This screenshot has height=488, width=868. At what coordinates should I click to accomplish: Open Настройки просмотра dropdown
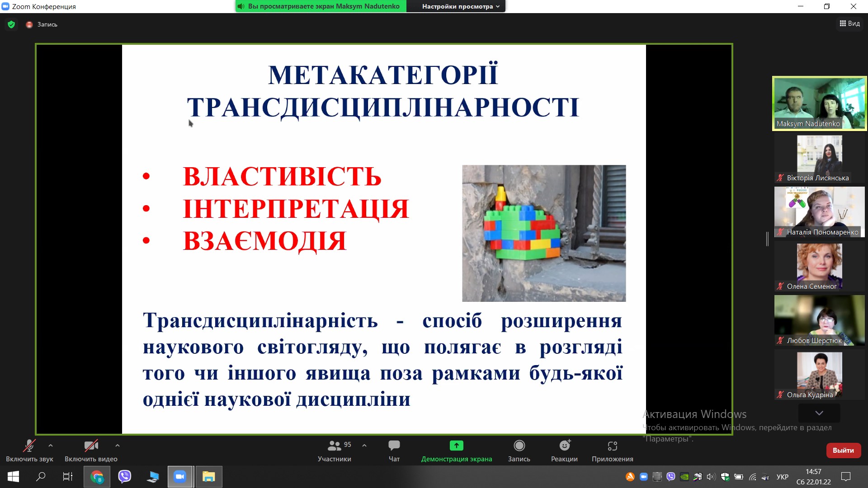[461, 6]
